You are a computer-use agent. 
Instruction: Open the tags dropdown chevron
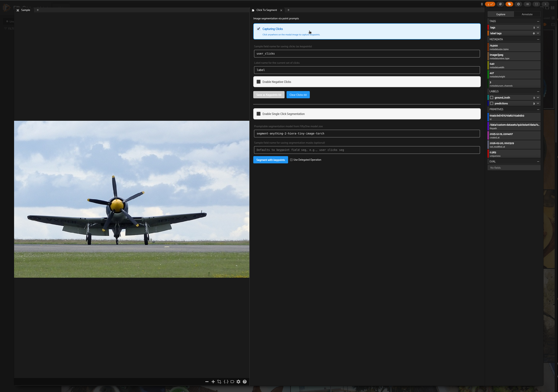[538, 27]
